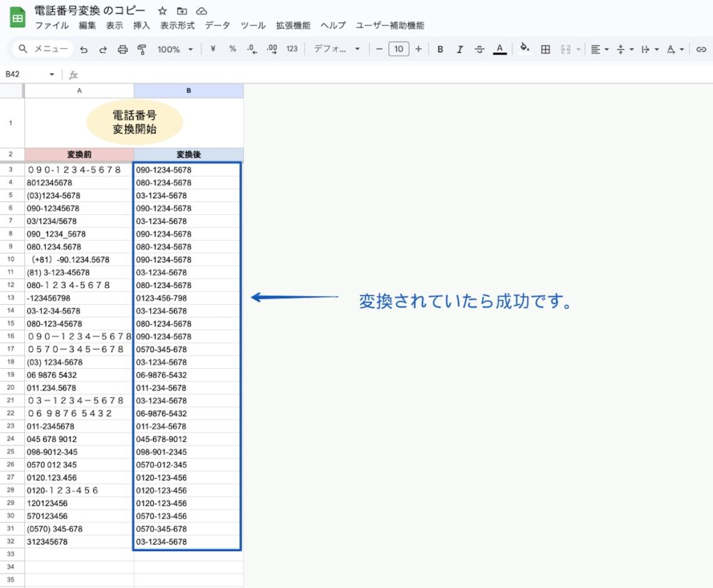Check the cloud save status icon
The height and width of the screenshot is (588, 713).
click(x=201, y=11)
